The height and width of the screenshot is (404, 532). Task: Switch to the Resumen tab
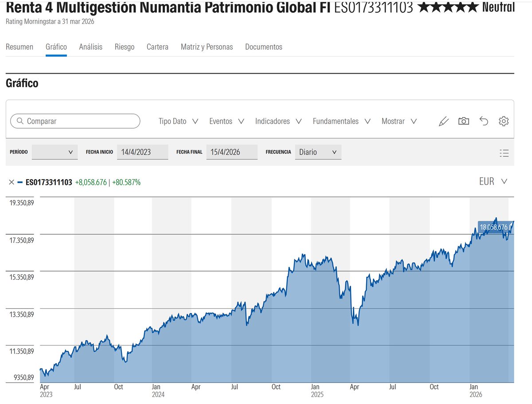point(20,47)
